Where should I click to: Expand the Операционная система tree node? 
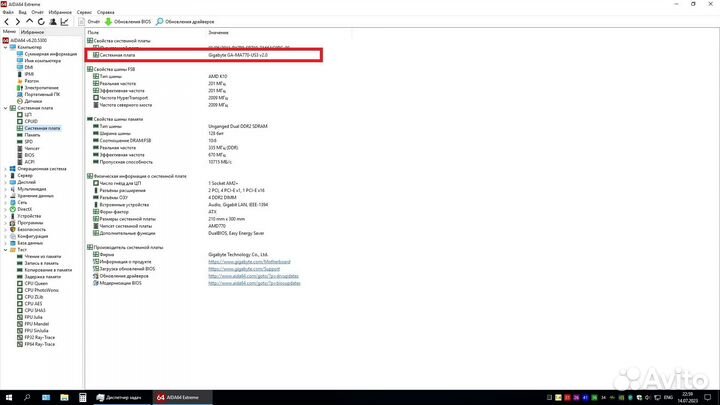point(5,169)
